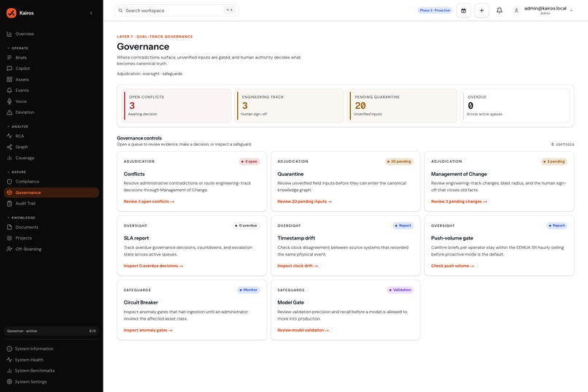Click the Copilot chat icon
The width and height of the screenshot is (588, 392).
[x=9, y=69]
